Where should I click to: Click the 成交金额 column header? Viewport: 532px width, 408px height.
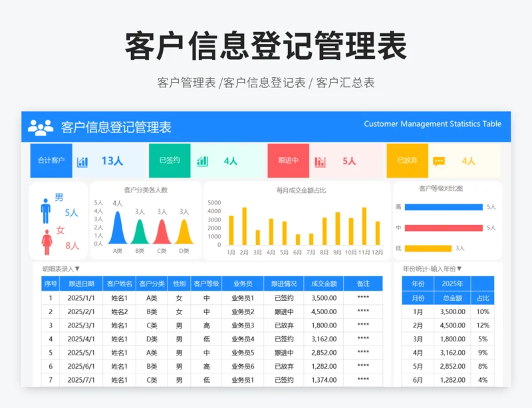click(x=324, y=284)
